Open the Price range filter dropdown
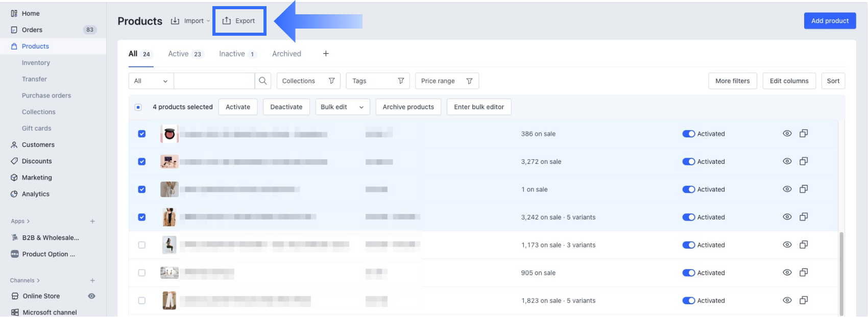 (x=447, y=81)
